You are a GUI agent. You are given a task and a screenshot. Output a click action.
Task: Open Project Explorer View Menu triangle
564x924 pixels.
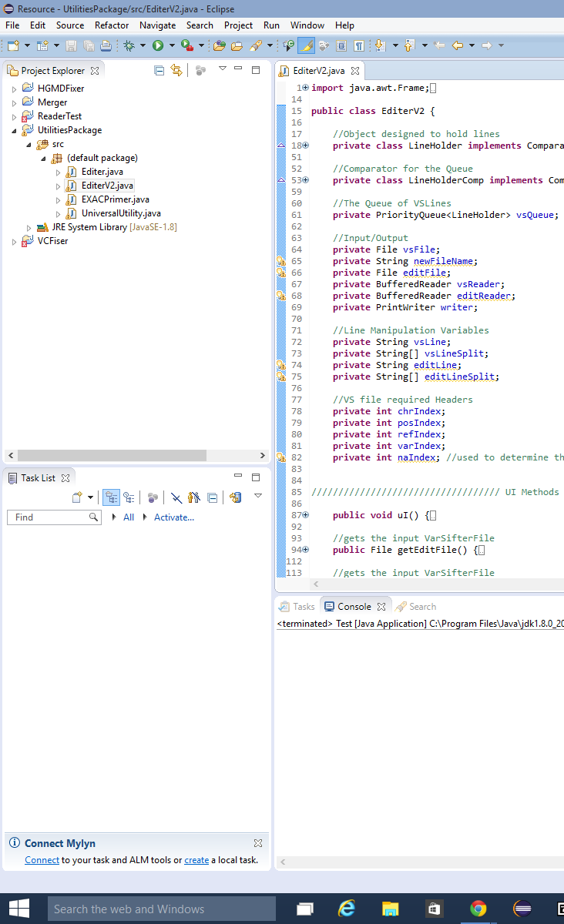pos(223,69)
